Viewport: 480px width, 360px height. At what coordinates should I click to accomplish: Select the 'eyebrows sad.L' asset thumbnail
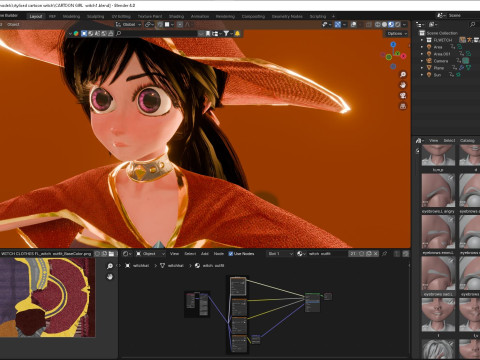[x=438, y=273]
